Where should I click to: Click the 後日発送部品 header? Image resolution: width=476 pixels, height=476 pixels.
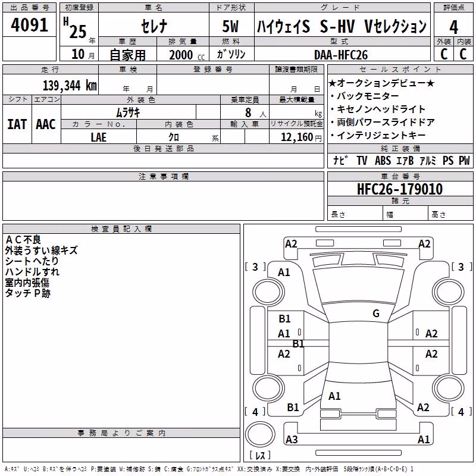click(163, 148)
